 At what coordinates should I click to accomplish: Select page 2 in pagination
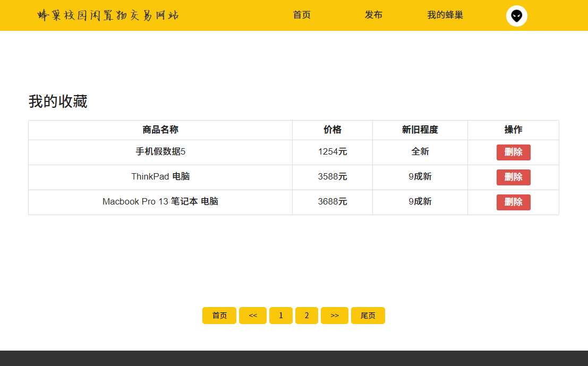pyautogui.click(x=307, y=316)
